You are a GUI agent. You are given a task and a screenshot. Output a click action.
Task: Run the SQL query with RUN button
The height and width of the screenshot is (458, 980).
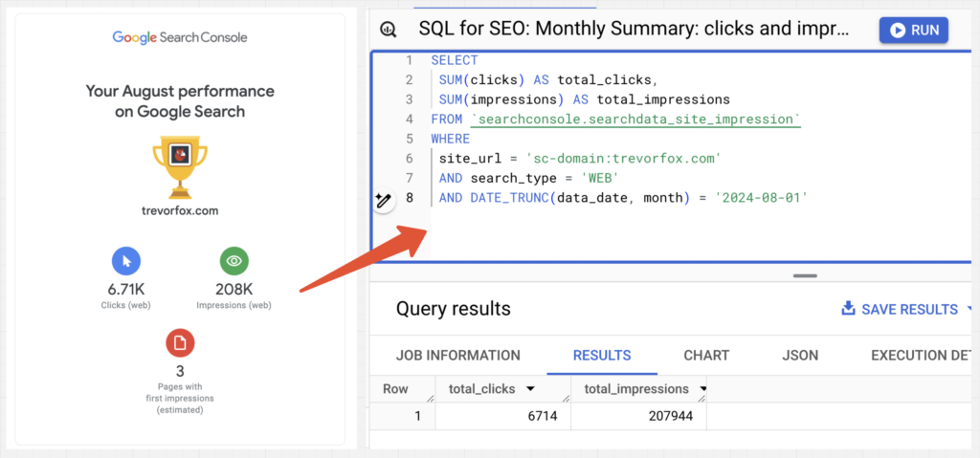[x=913, y=30]
